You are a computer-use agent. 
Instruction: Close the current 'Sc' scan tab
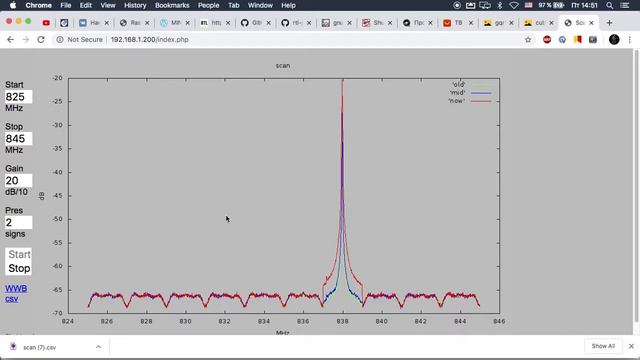591,23
